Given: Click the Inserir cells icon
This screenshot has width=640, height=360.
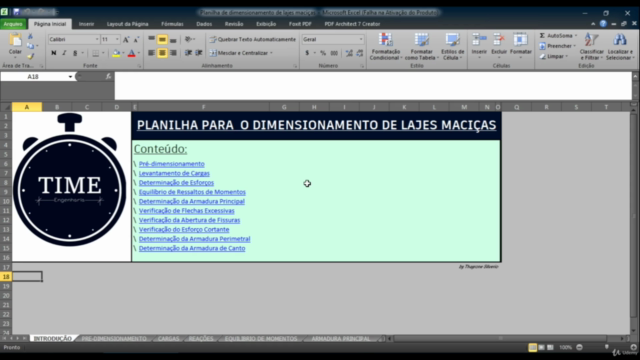Looking at the screenshot, I should [479, 40].
